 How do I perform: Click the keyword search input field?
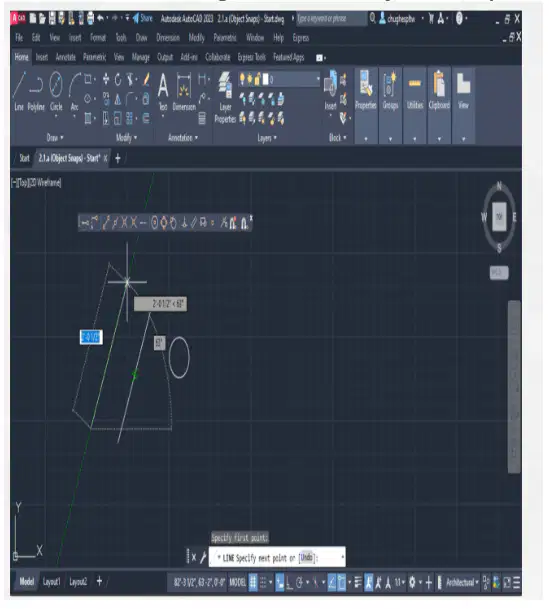332,18
